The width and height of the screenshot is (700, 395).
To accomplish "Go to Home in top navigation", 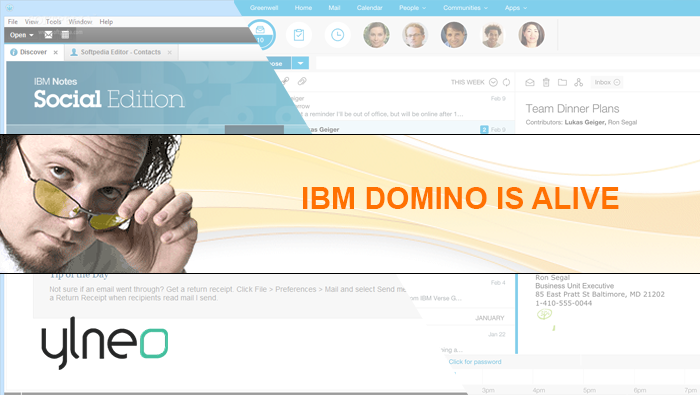I will 303,8.
